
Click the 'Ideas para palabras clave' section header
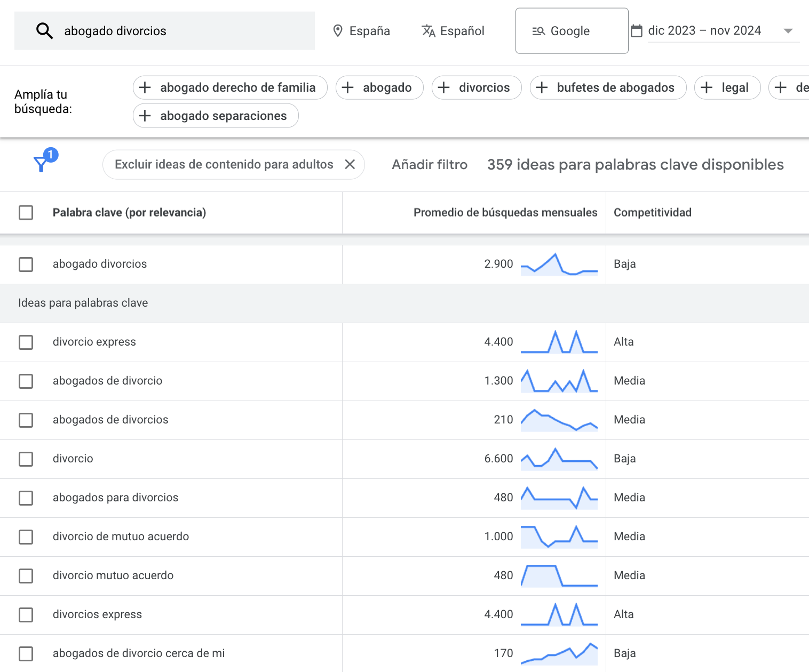click(x=83, y=303)
